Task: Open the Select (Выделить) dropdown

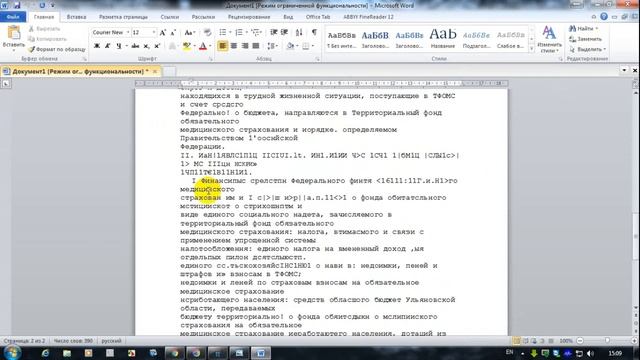Action: click(587, 49)
